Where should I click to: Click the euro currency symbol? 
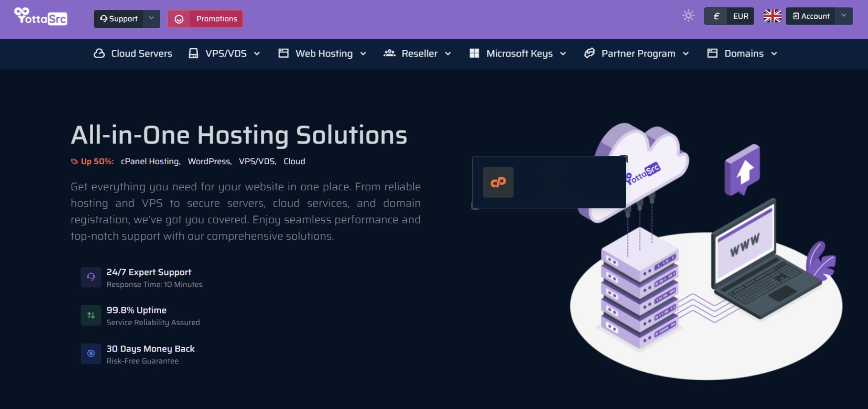pyautogui.click(x=716, y=16)
